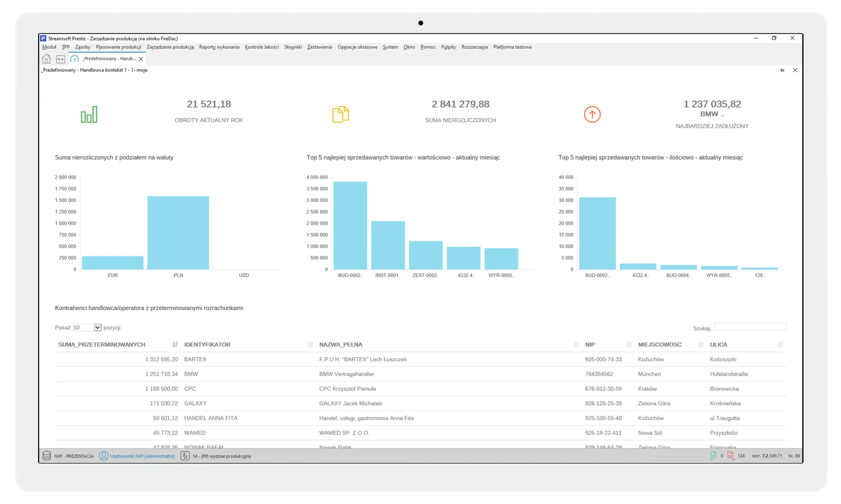Open the Zestawienia menu

[x=319, y=47]
